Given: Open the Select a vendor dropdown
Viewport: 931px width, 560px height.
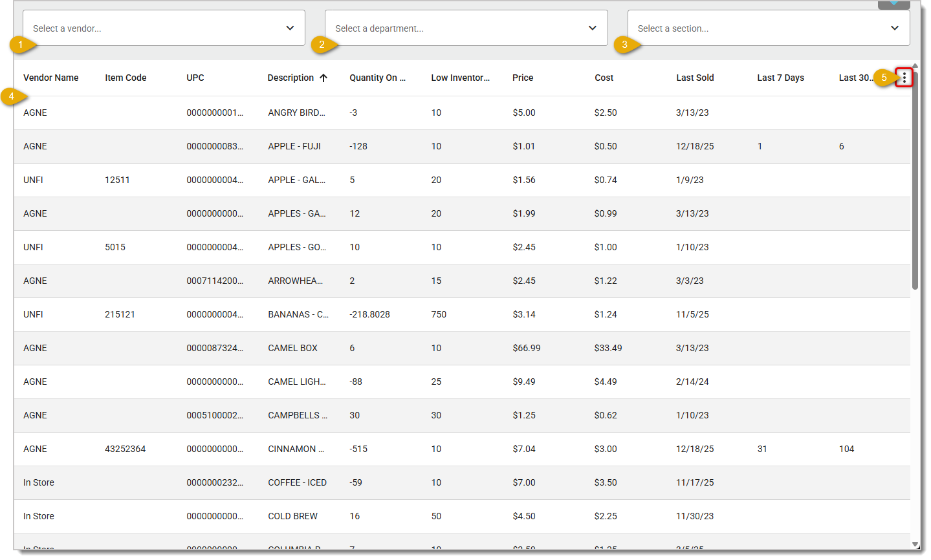Looking at the screenshot, I should coord(164,28).
